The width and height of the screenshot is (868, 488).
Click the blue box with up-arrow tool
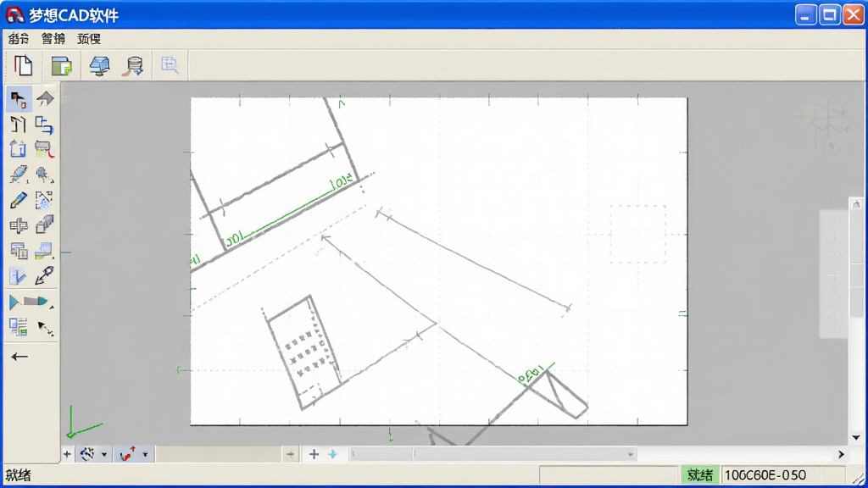click(18, 149)
